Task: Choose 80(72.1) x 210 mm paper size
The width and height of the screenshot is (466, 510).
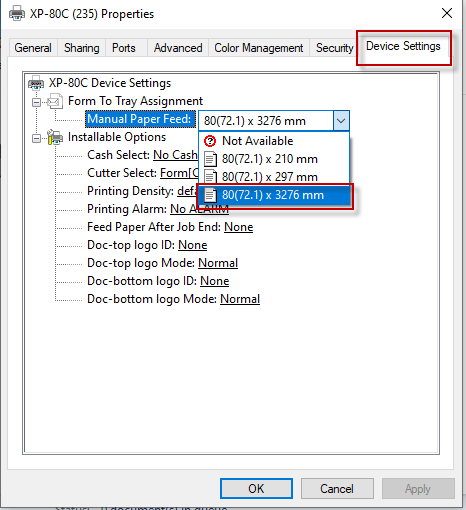Action: click(x=274, y=159)
